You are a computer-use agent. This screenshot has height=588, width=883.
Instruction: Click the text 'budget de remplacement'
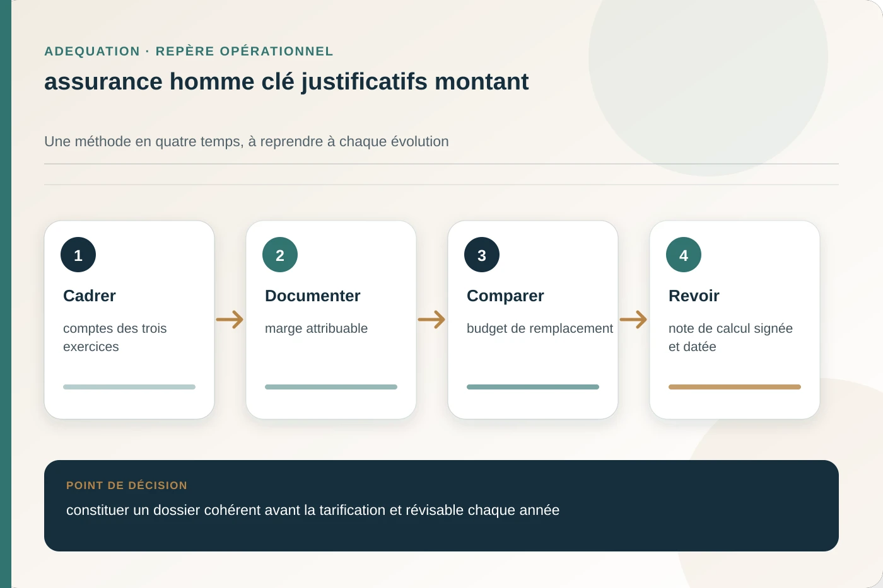coord(540,328)
